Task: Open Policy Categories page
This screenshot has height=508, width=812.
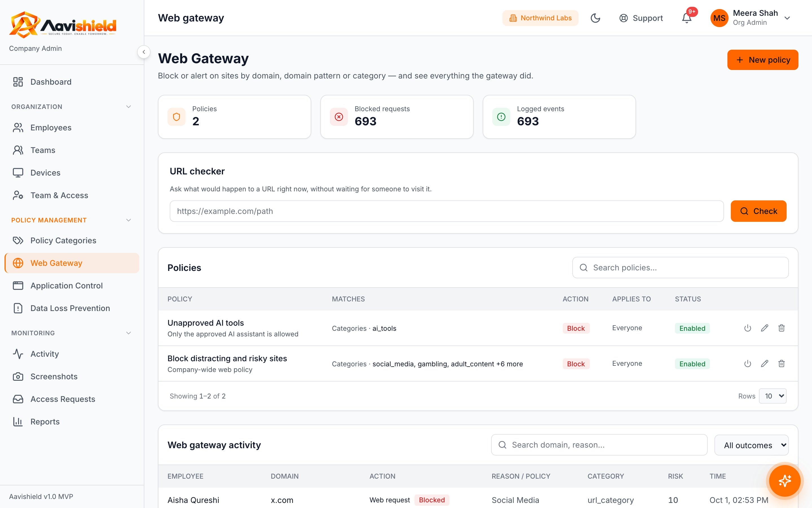Action: 72,240
